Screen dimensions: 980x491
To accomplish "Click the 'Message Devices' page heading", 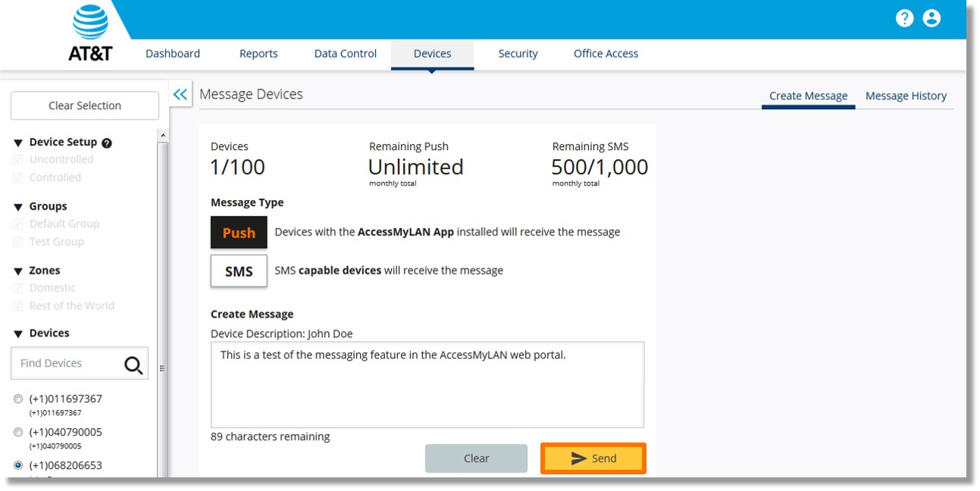I will pyautogui.click(x=251, y=95).
